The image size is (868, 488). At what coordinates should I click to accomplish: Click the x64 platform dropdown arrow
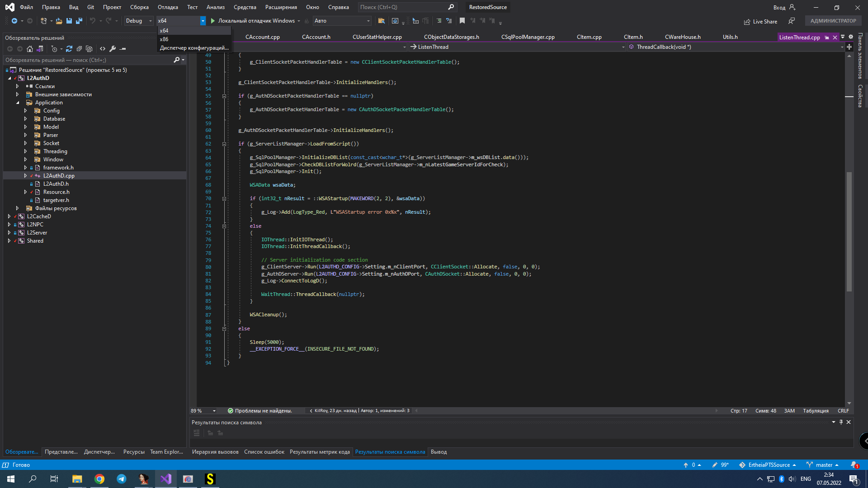pyautogui.click(x=203, y=21)
